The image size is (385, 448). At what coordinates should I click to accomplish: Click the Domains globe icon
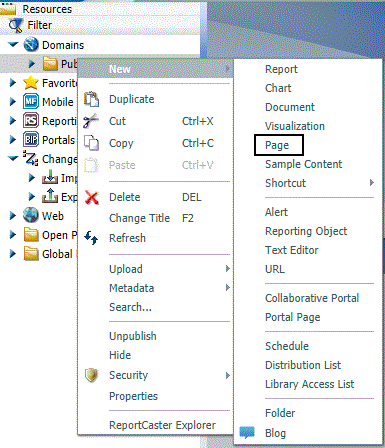pyautogui.click(x=31, y=45)
